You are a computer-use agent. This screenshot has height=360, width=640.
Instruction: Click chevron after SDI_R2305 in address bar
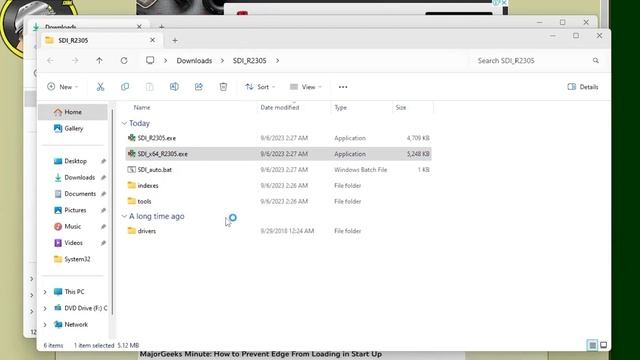pos(278,61)
